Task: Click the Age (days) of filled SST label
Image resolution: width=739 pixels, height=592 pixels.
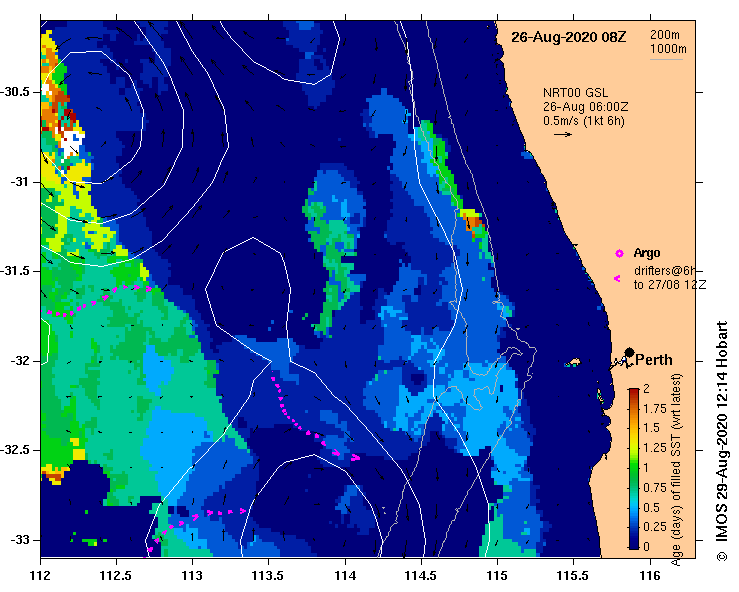Action: point(676,470)
